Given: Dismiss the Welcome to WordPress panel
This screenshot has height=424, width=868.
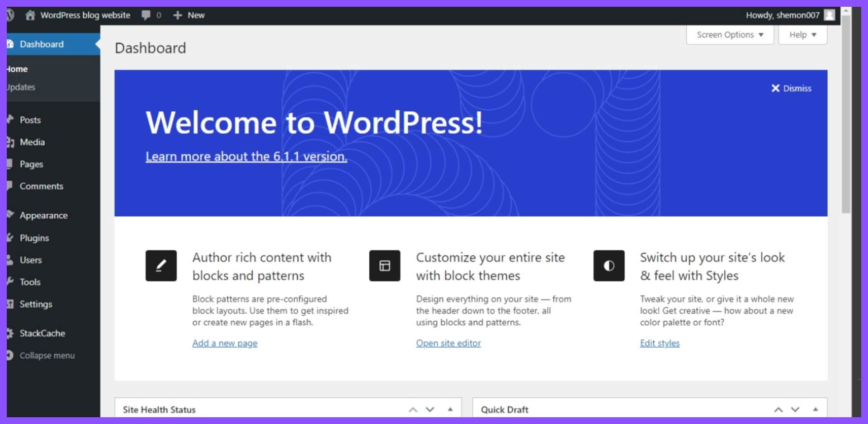Looking at the screenshot, I should 791,89.
